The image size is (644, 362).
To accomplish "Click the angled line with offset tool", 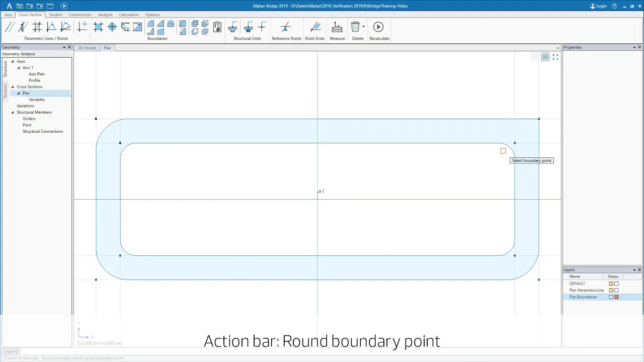I will [23, 27].
